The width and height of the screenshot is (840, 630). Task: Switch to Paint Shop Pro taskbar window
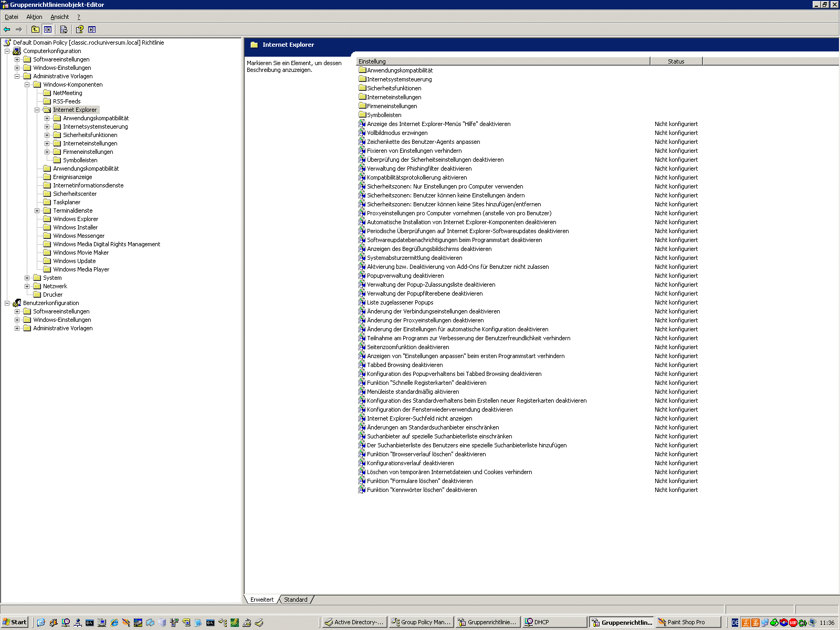pyautogui.click(x=688, y=622)
